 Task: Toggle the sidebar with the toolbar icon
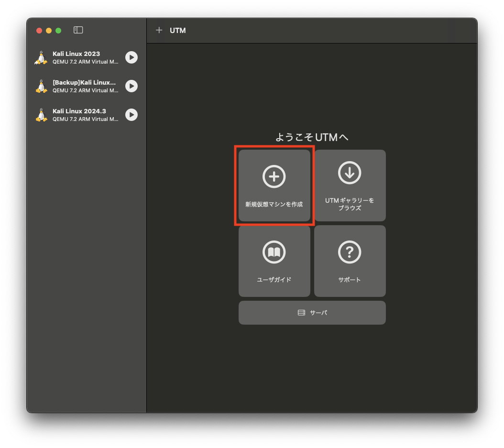(78, 30)
